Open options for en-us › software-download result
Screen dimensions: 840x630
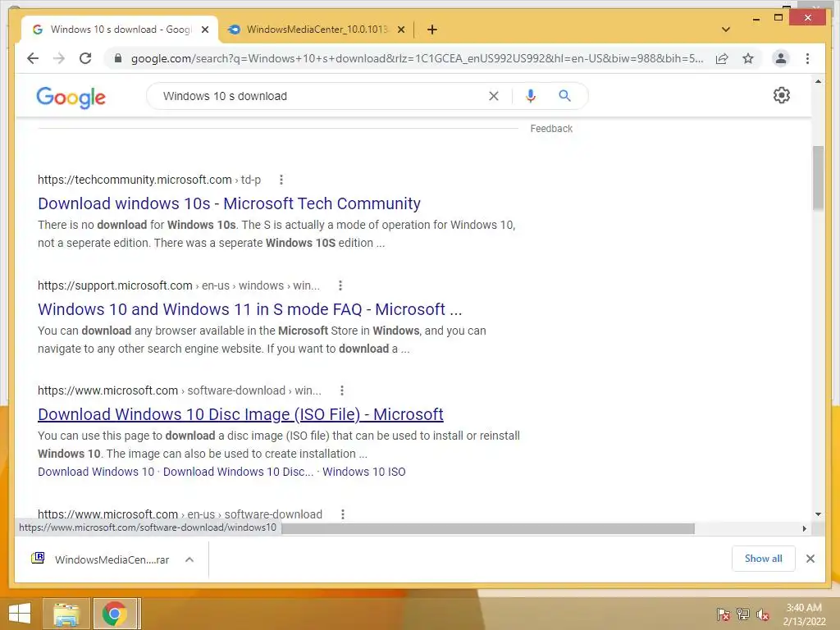(x=343, y=514)
